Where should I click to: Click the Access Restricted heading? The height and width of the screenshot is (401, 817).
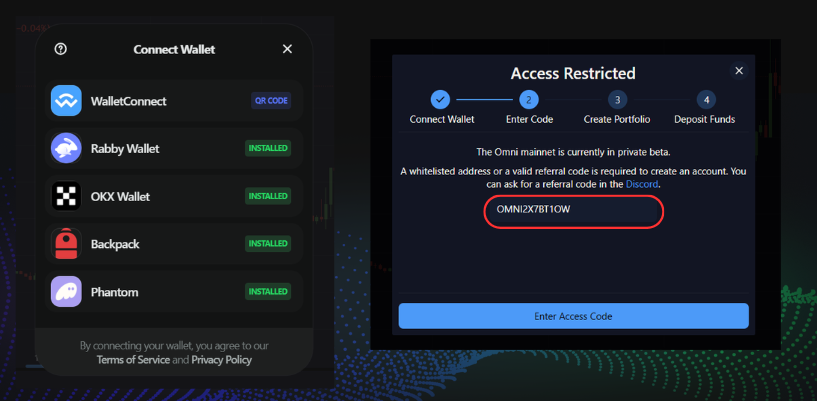click(573, 73)
